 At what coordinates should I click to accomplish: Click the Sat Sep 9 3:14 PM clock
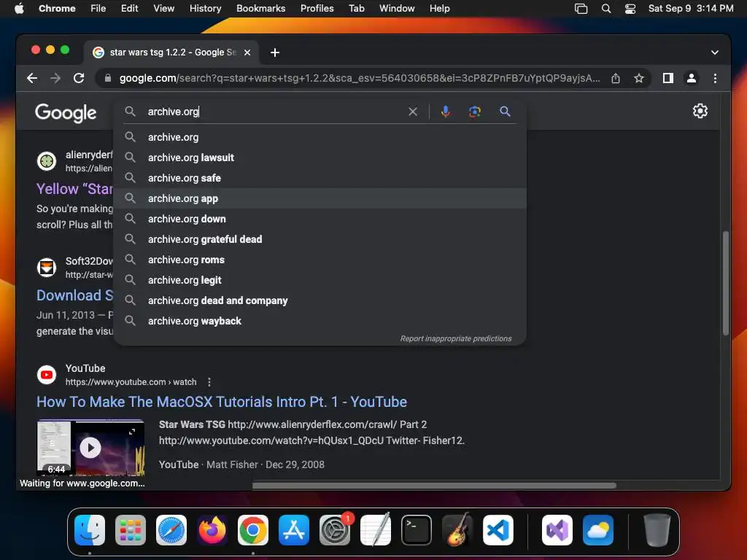pyautogui.click(x=691, y=9)
